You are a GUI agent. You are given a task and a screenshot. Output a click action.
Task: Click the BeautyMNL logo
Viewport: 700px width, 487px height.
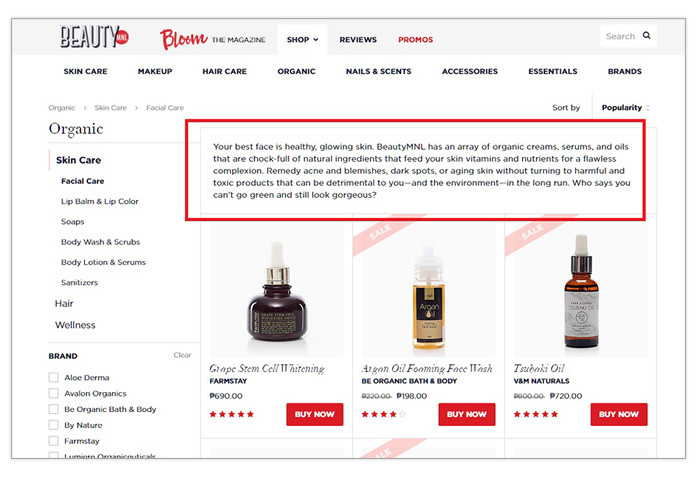[x=94, y=37]
